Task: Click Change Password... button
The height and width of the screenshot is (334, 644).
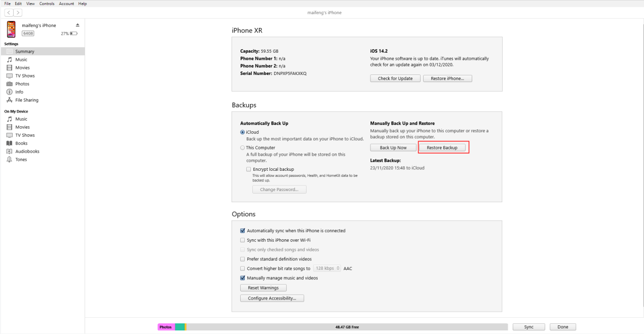Action: pyautogui.click(x=279, y=190)
